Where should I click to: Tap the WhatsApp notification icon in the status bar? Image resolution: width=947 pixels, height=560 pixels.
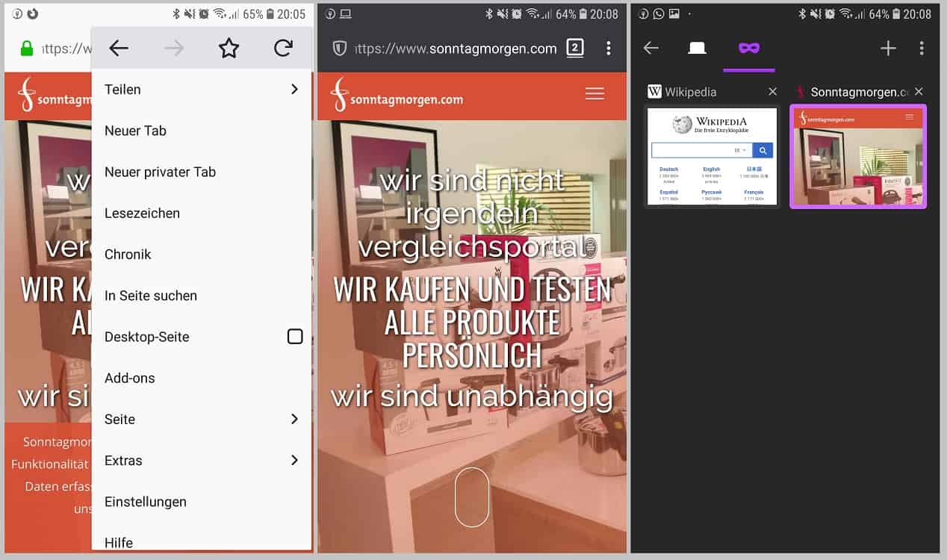click(x=659, y=14)
